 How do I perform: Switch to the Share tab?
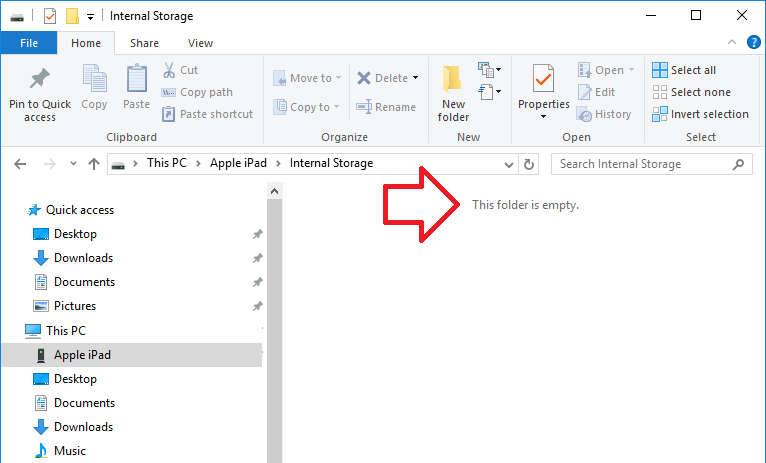pos(144,43)
